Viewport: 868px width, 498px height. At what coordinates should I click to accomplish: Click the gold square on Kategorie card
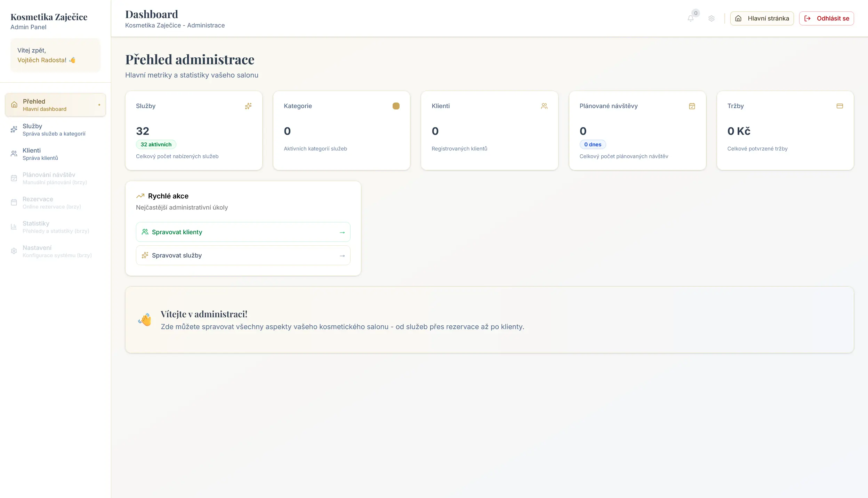point(396,106)
